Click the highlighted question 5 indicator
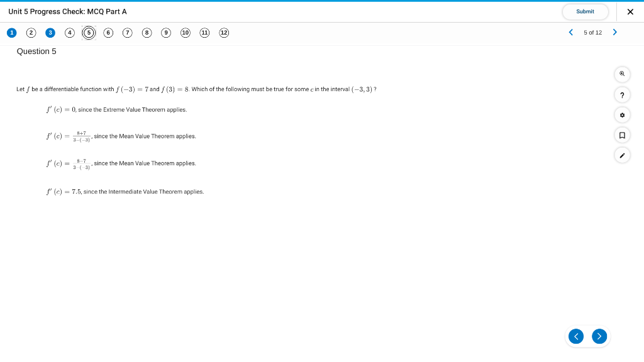This screenshot has height=362, width=644. [x=89, y=33]
